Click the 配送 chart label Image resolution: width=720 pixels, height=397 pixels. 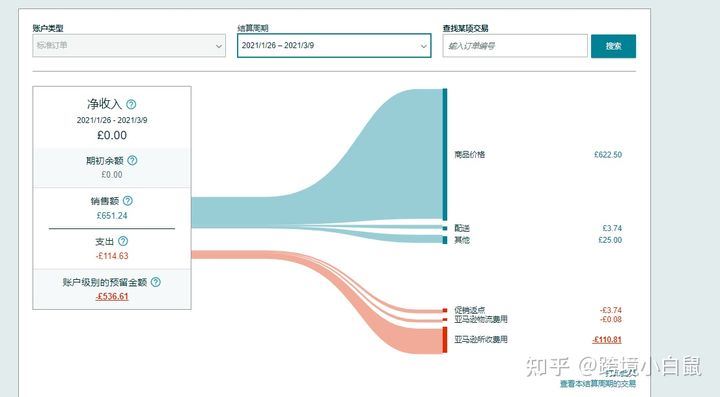462,228
